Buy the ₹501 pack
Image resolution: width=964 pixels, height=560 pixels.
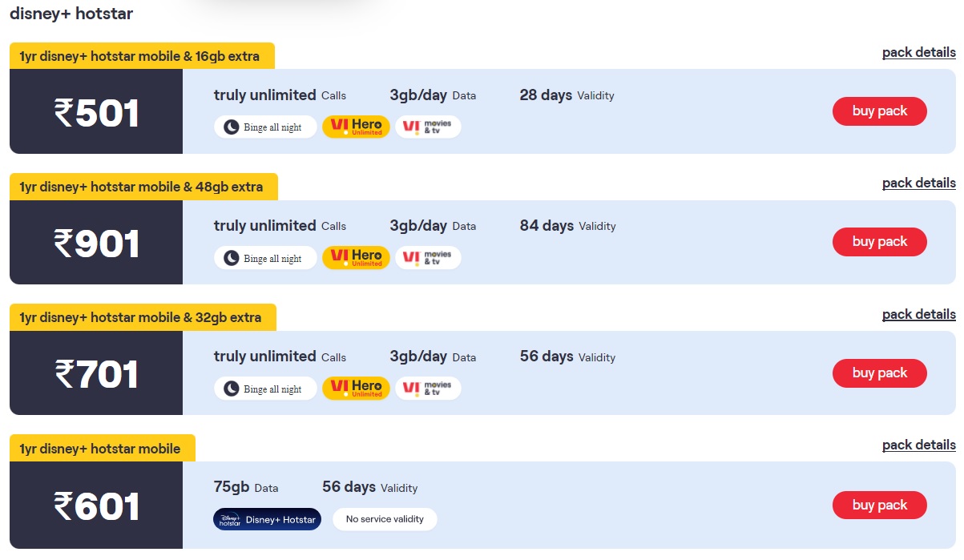coord(879,111)
